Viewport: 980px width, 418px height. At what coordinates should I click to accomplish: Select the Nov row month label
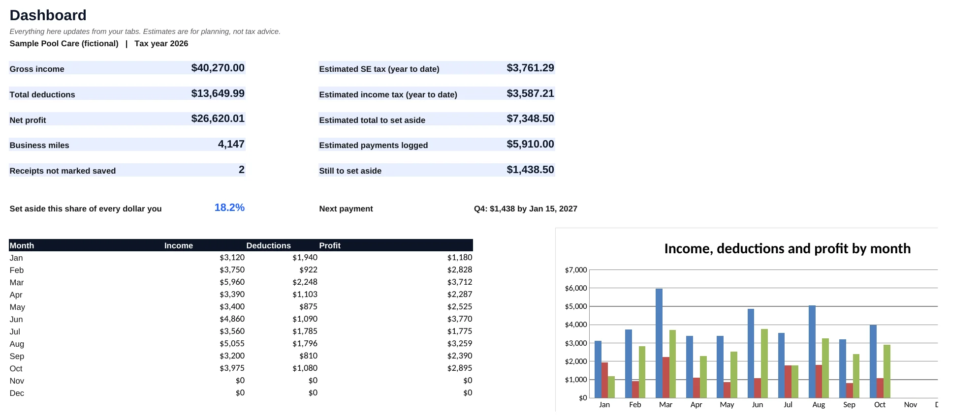[17, 381]
